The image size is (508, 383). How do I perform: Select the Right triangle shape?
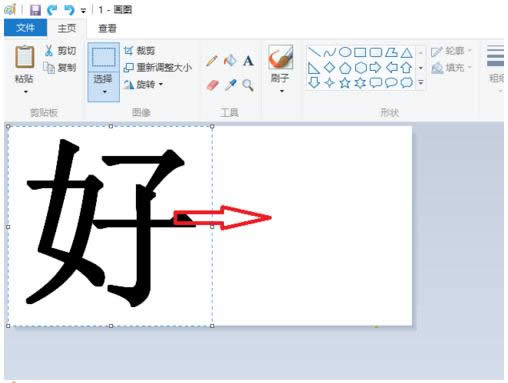[x=314, y=68]
